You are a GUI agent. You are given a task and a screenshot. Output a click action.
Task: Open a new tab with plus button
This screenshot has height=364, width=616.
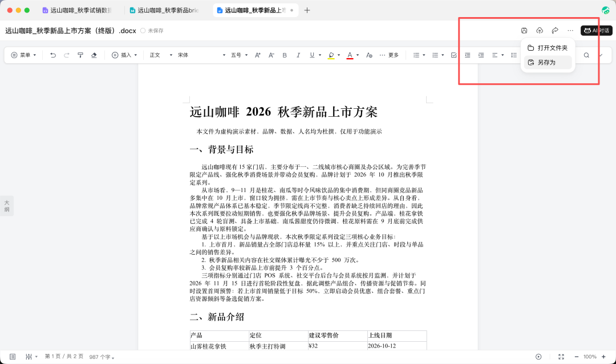tap(307, 10)
